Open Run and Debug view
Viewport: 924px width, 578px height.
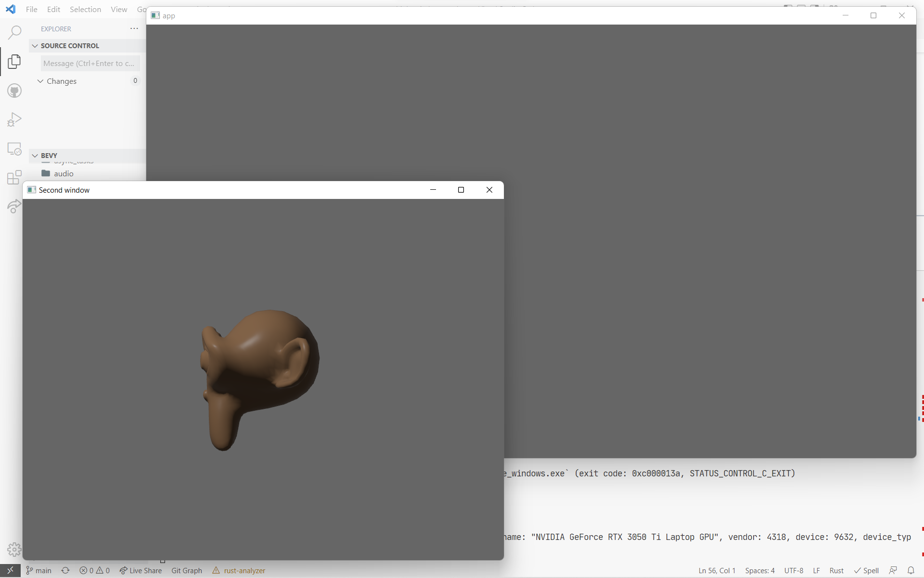pos(14,119)
